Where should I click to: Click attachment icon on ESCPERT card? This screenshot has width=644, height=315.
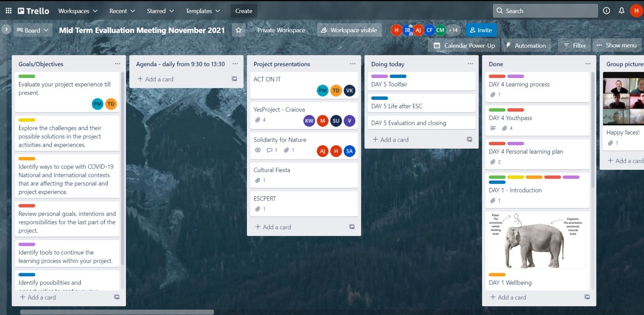click(258, 209)
